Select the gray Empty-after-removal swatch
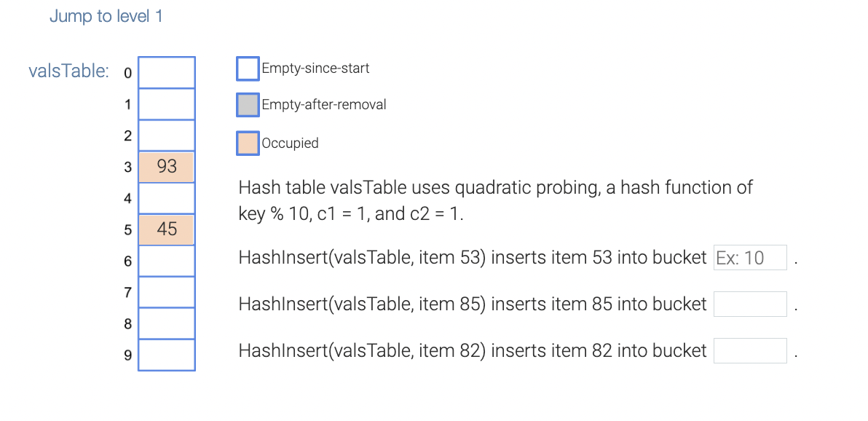868x421 pixels. tap(248, 104)
